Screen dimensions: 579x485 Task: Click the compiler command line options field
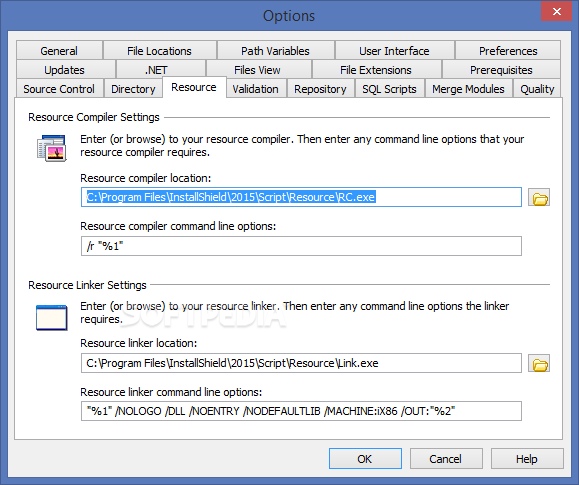coord(301,246)
